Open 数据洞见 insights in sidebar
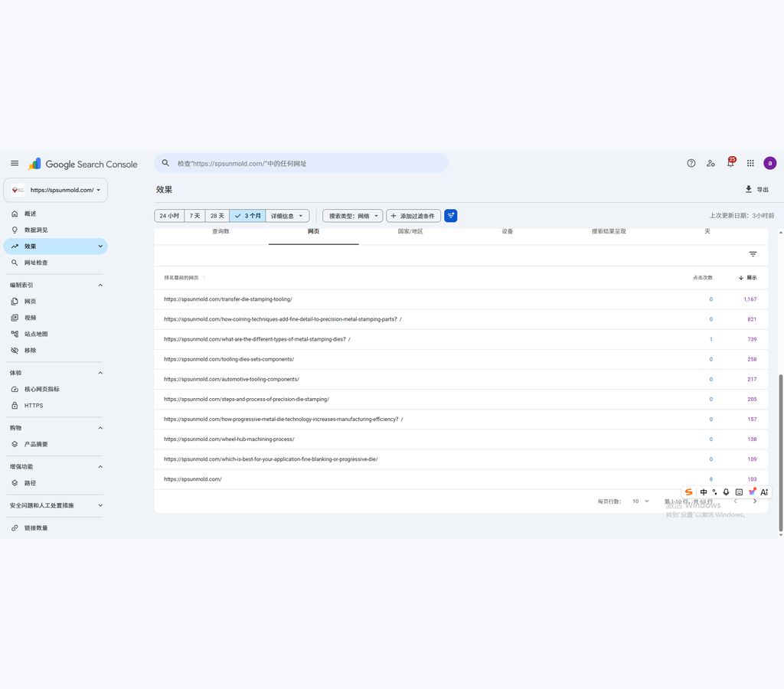This screenshot has width=784, height=689. pyautogui.click(x=55, y=230)
